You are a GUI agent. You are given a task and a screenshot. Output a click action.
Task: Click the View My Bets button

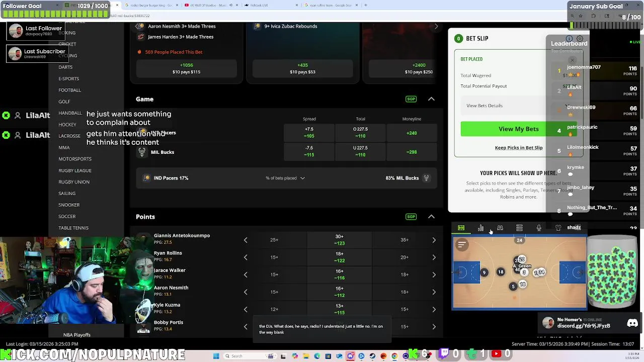518,129
